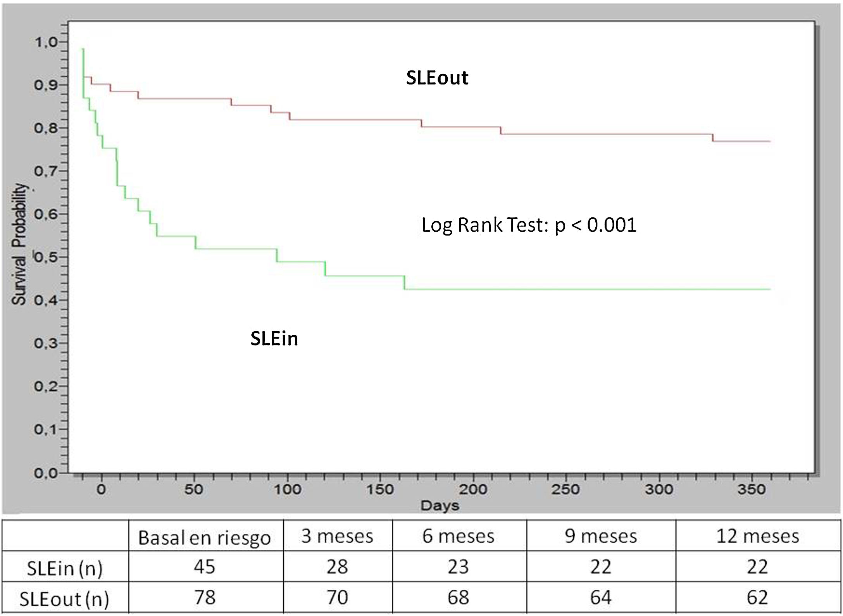The image size is (843, 616).
Task: Click the SLEout curve label
Action: click(437, 78)
